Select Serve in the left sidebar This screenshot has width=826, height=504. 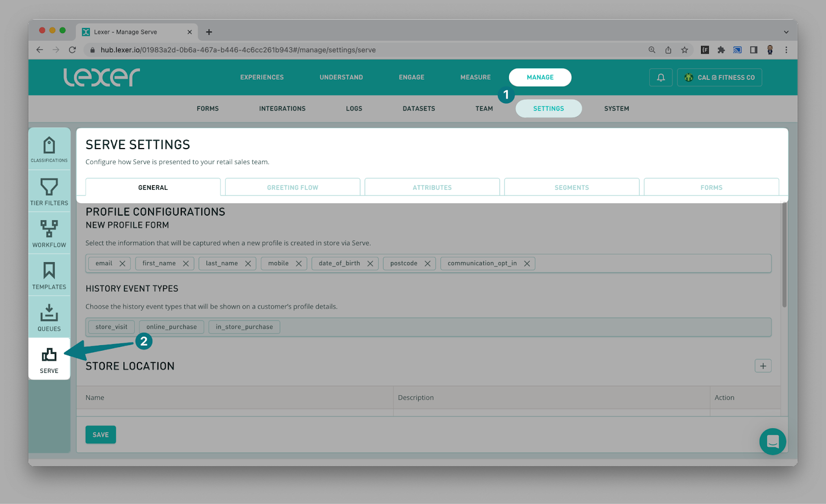click(49, 359)
